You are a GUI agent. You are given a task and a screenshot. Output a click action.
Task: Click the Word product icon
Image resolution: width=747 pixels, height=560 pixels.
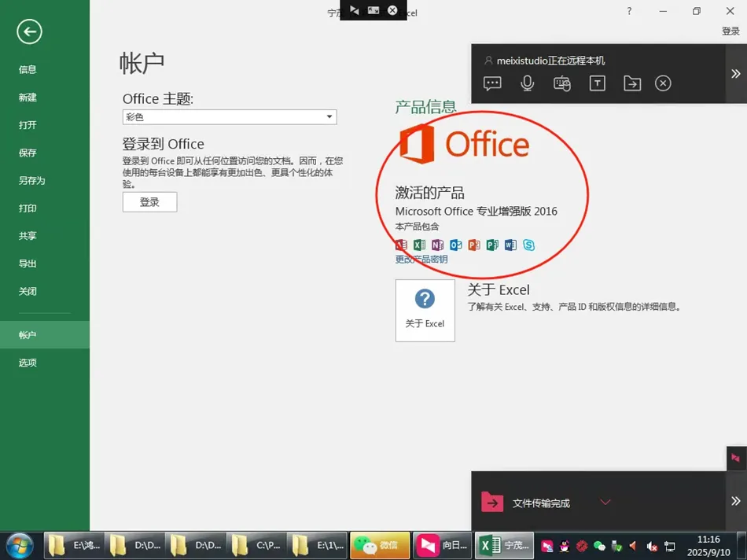click(510, 245)
